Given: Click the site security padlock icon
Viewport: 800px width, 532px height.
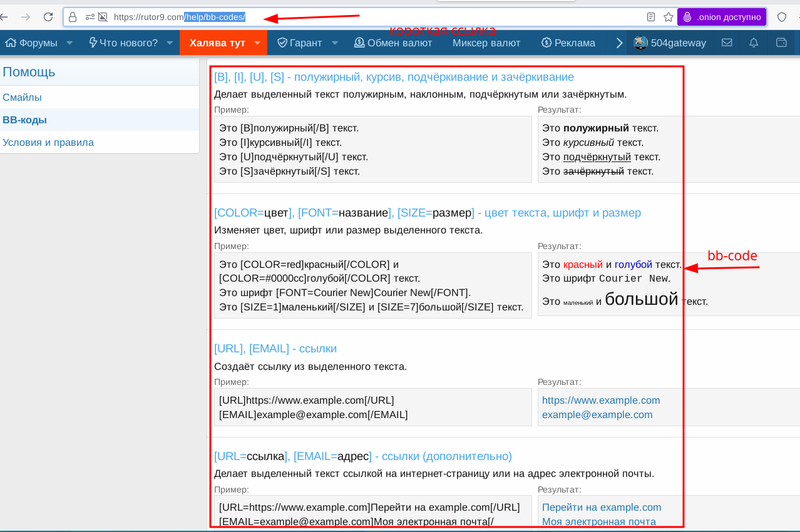Looking at the screenshot, I should [73, 17].
